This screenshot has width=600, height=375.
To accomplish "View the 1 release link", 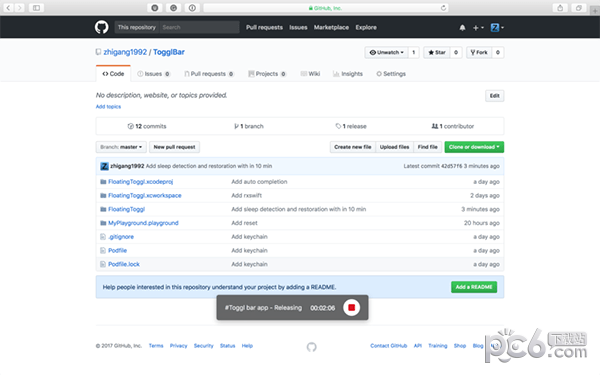I will 351,126.
